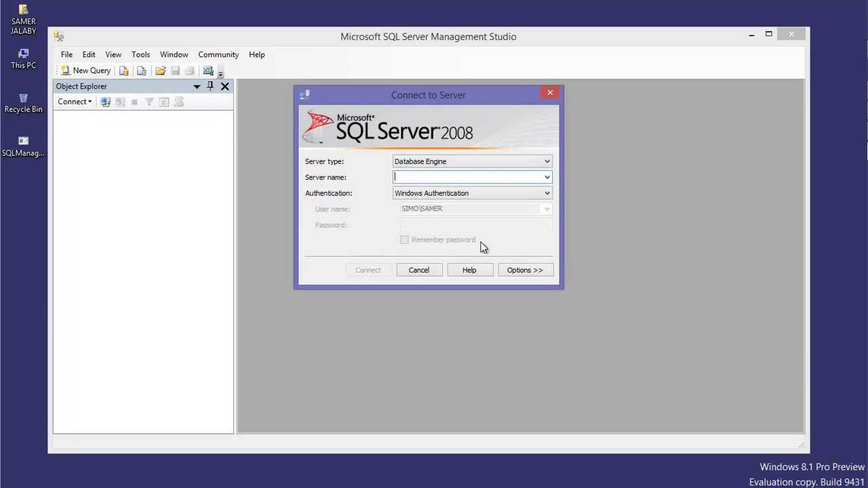Click the Save All toolbar icon
This screenshot has height=488, width=868.
189,70
